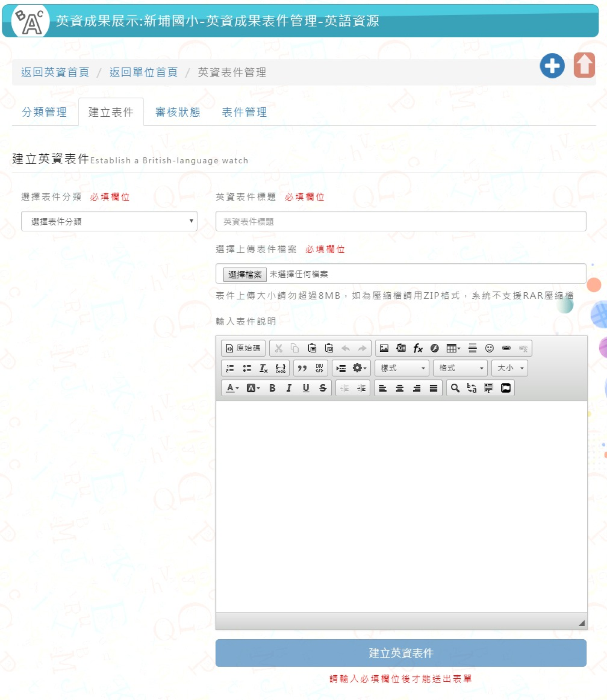
Task: Toggle bold formatting
Action: pos(272,388)
